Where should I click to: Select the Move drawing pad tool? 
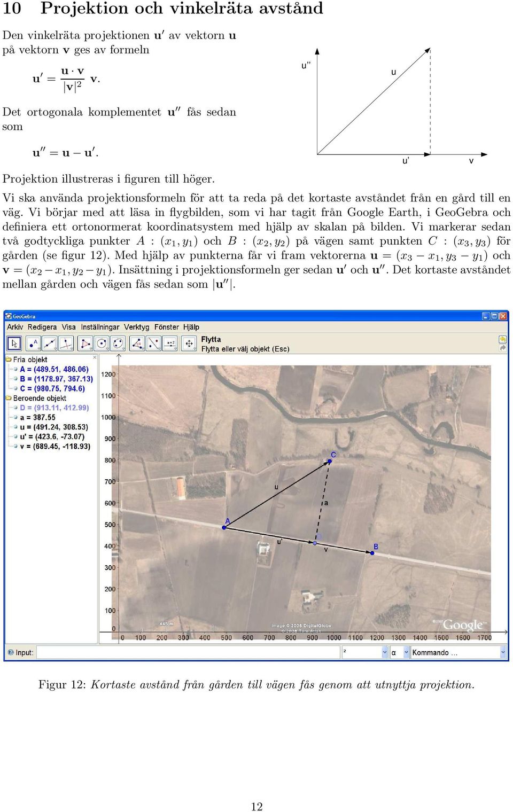coord(189,343)
